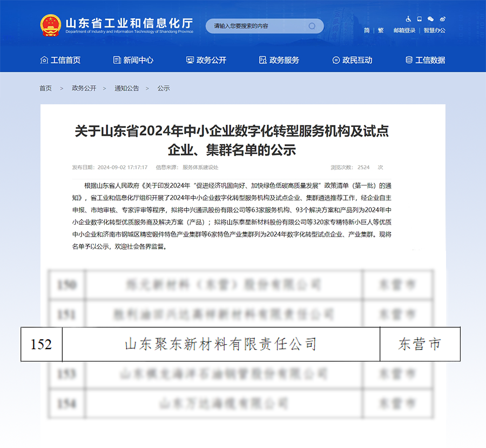Open 新闻中心 in navigation bar
This screenshot has width=486, height=448.
pyautogui.click(x=133, y=60)
